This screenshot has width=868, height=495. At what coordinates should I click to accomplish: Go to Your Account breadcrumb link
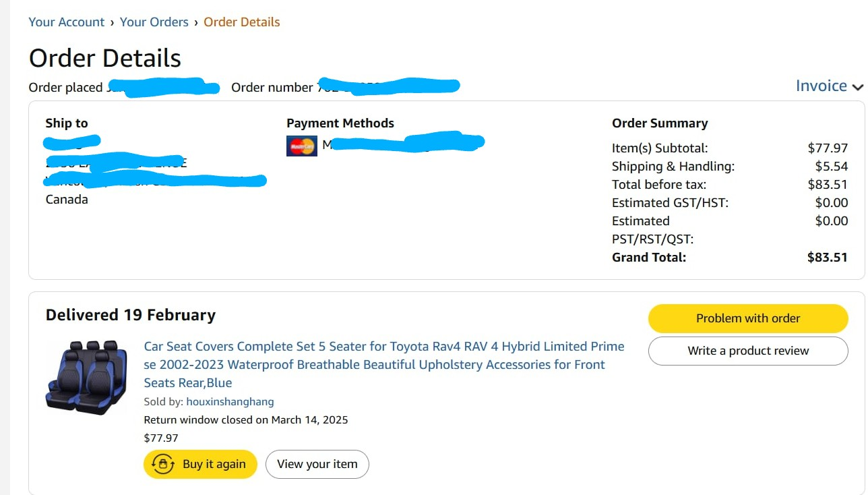click(66, 22)
